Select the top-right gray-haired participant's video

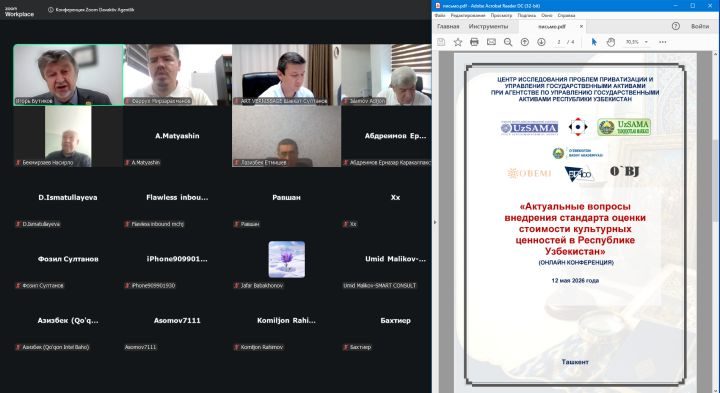(386, 75)
